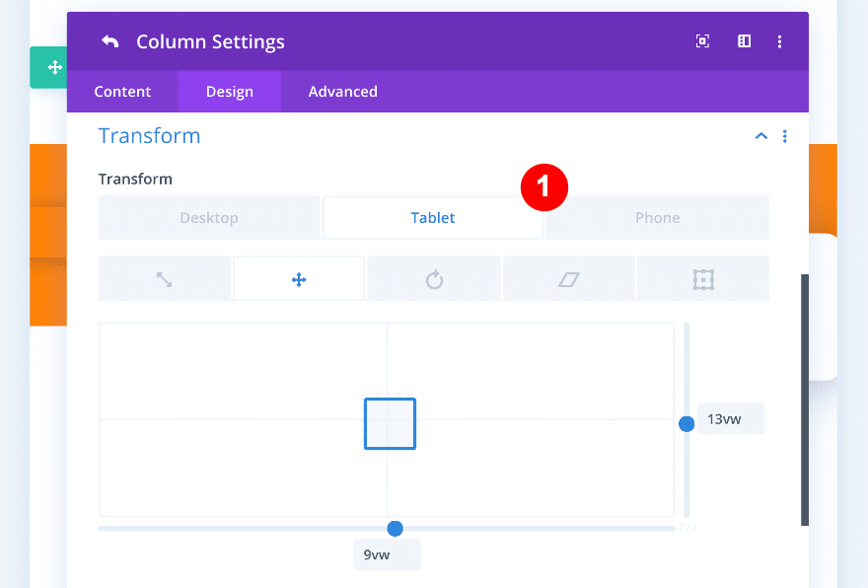This screenshot has width=868, height=588.
Task: Select the Transform Origin tool
Action: click(x=703, y=277)
